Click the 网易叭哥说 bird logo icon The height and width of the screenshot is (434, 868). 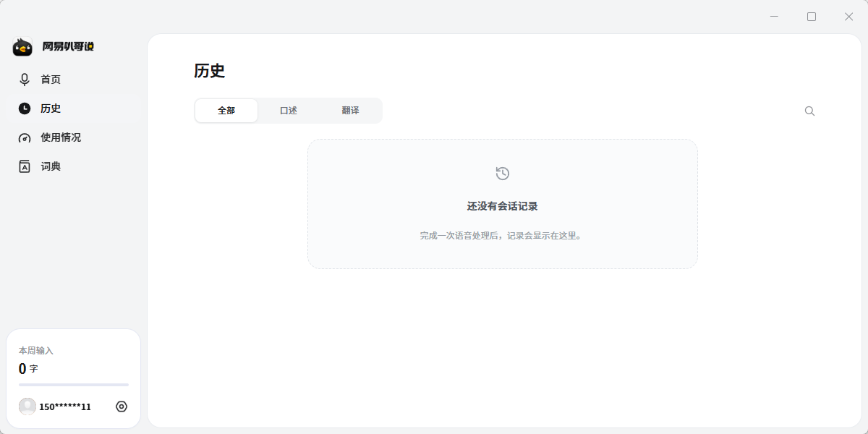click(x=22, y=47)
